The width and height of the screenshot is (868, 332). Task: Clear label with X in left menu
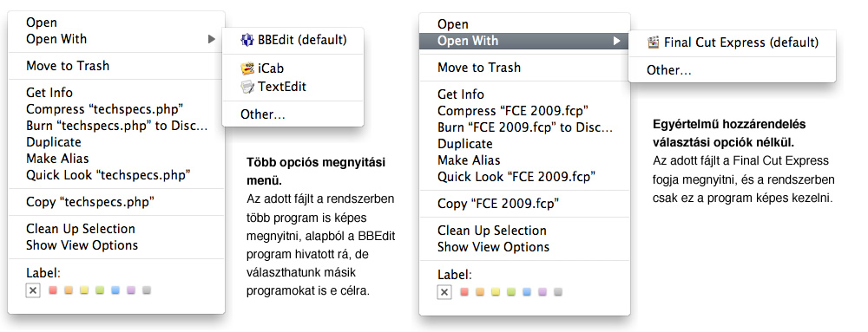click(x=33, y=290)
